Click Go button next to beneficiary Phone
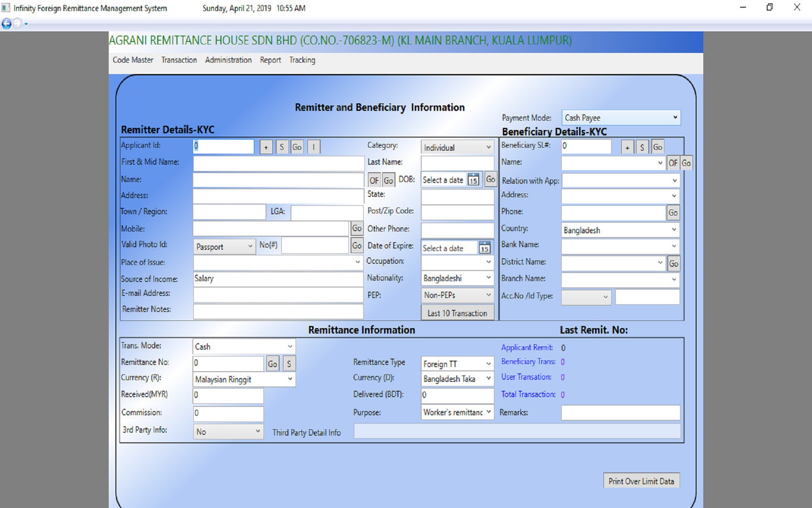Screen dimensions: 812x508 pyautogui.click(x=673, y=213)
